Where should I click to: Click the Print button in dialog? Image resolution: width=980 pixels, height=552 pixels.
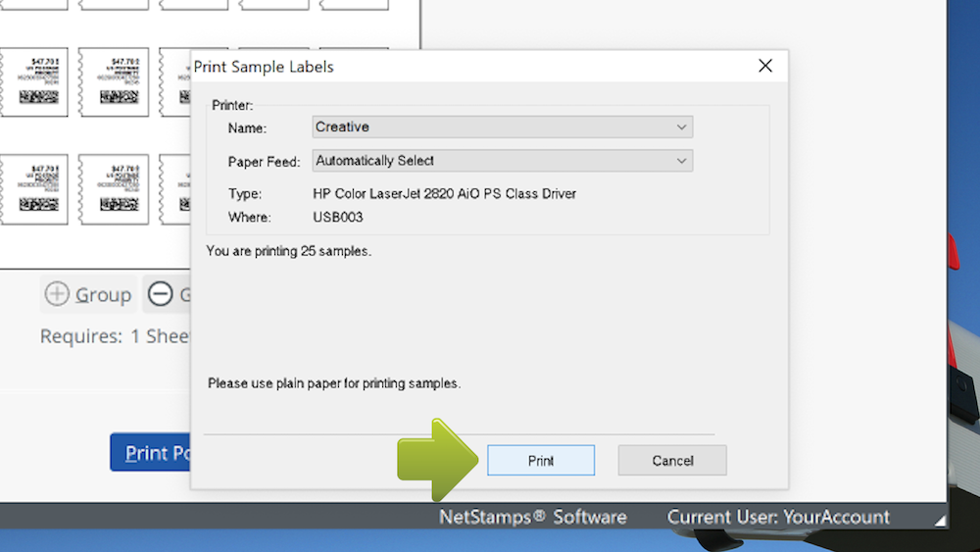[540, 461]
